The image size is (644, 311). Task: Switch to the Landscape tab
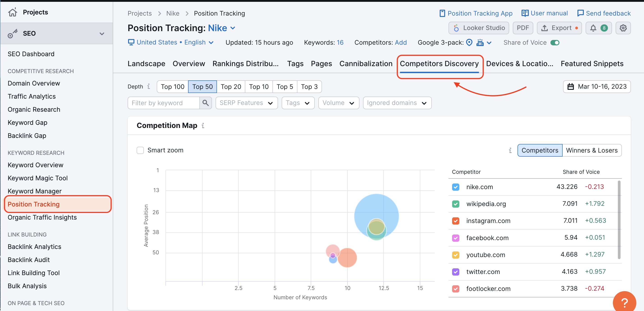[146, 64]
